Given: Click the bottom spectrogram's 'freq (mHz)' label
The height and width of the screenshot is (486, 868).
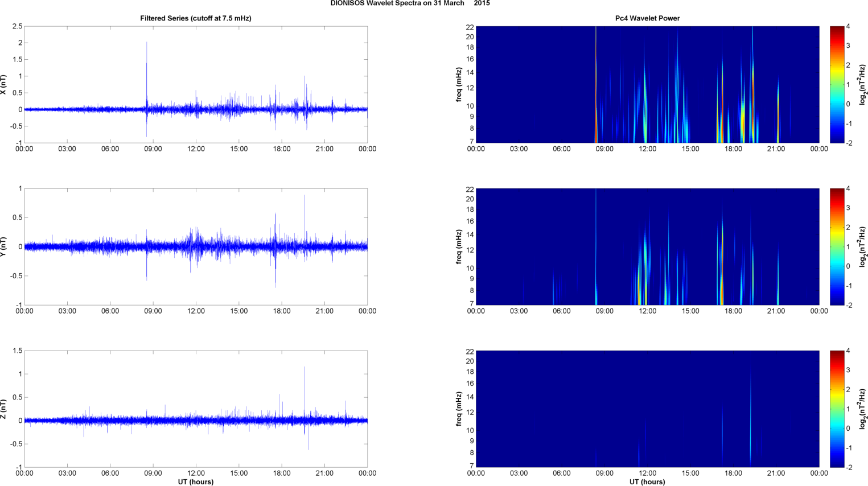Looking at the screenshot, I should 459,409.
